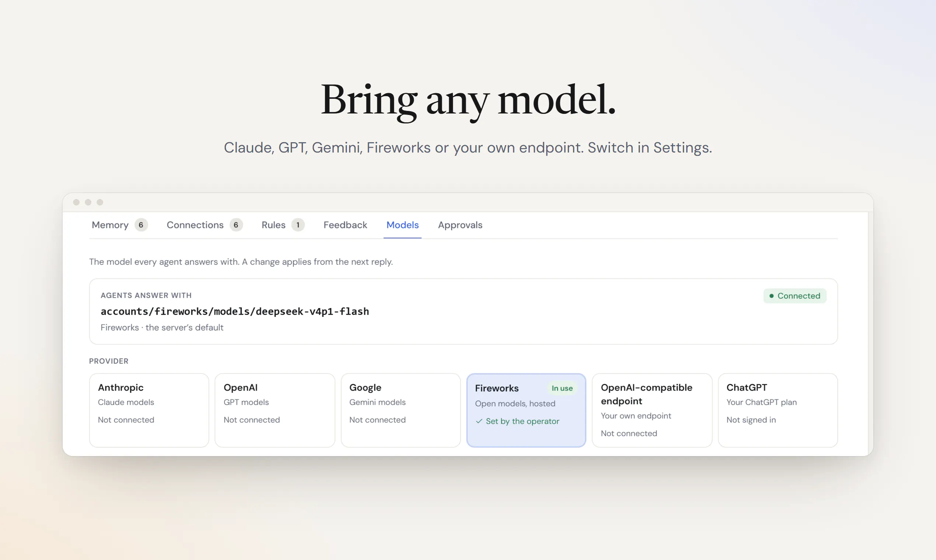The image size is (936, 560).
Task: Select the OpenAI GPT models provider card
Action: (x=275, y=410)
